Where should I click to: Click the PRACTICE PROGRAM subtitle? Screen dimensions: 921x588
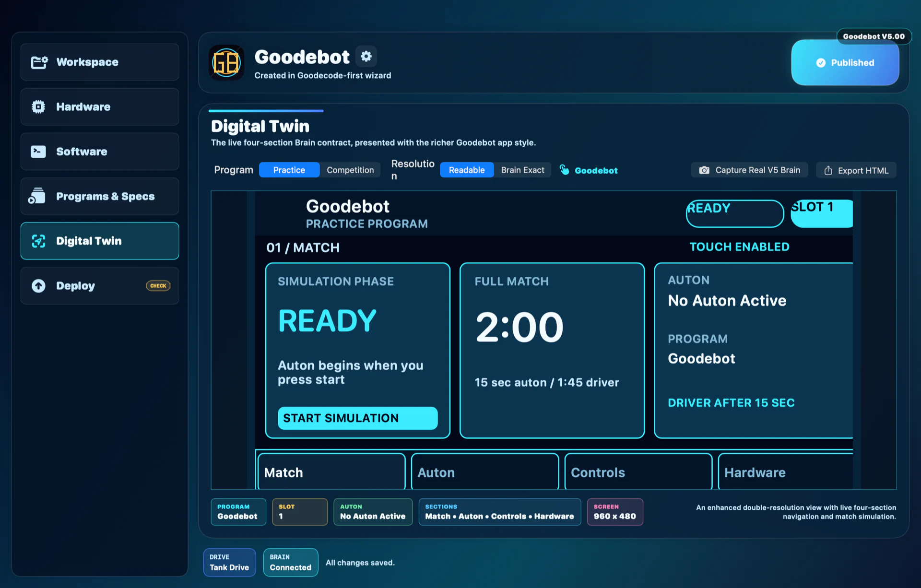367,224
